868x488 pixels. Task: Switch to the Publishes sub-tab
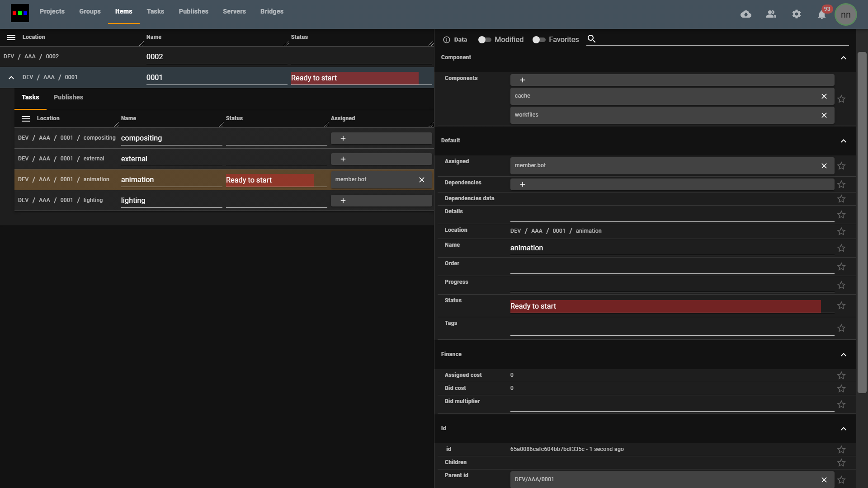pyautogui.click(x=68, y=97)
